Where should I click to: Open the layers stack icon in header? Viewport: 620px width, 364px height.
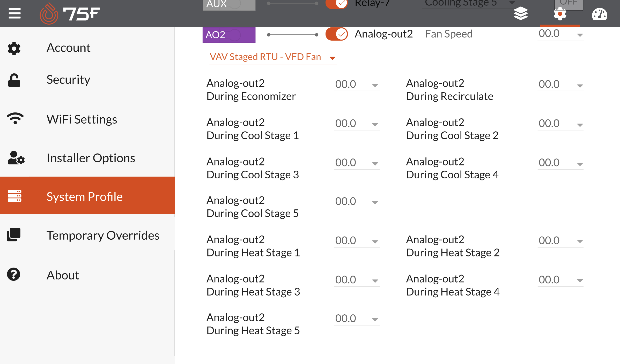coord(520,13)
